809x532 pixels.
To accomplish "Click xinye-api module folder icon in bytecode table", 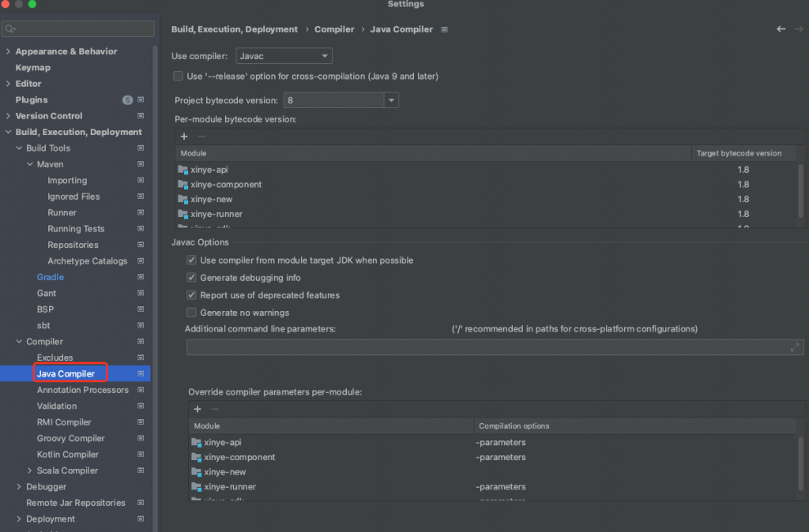I will click(183, 170).
